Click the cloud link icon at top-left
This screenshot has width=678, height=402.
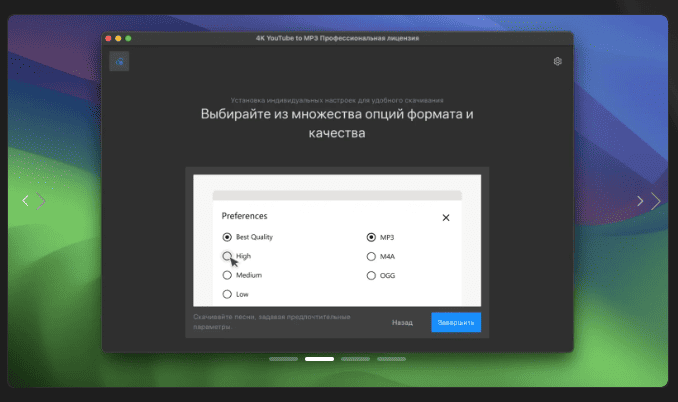click(119, 61)
